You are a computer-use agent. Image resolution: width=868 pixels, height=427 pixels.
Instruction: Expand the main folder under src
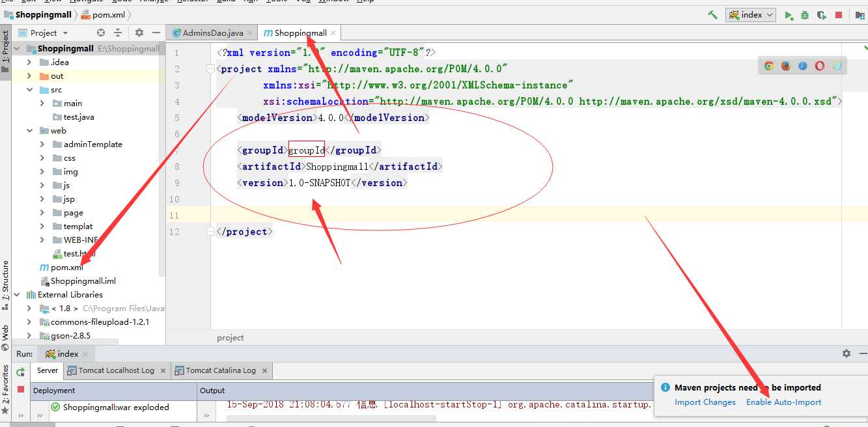pyautogui.click(x=42, y=103)
